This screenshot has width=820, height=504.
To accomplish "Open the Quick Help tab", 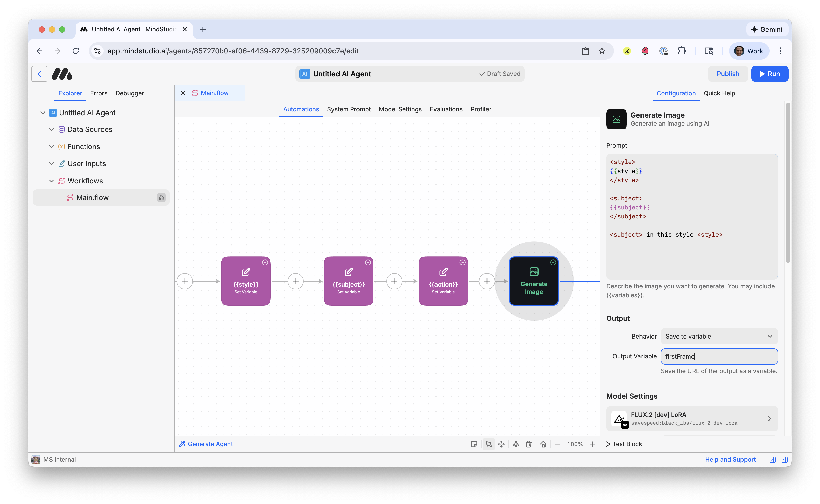I will [x=719, y=93].
